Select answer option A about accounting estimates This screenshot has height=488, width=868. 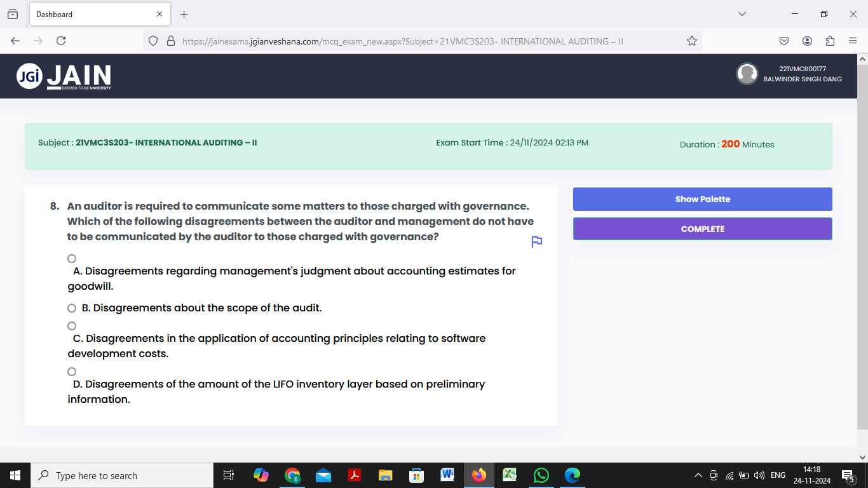[x=71, y=258]
